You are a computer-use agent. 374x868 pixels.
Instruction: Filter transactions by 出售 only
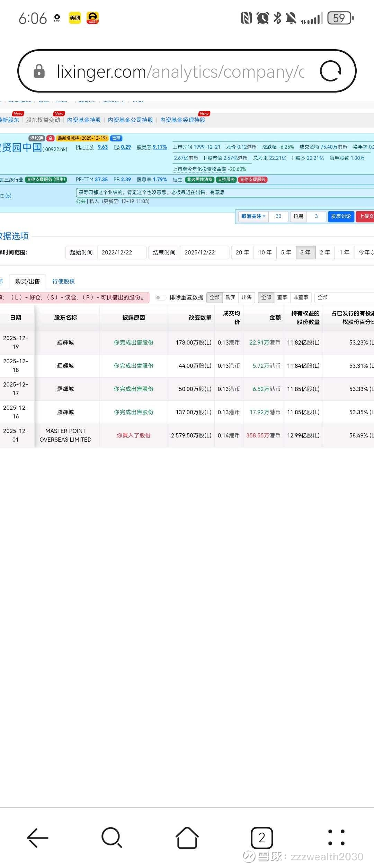[x=247, y=297]
